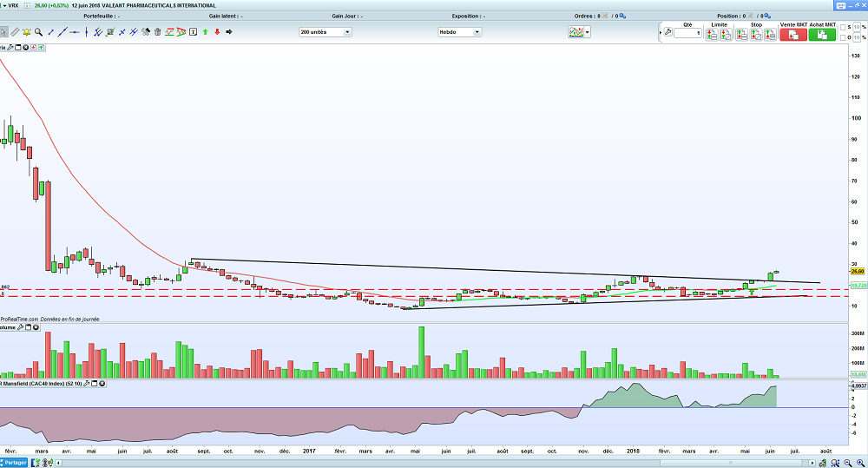Click the horizontal scrollbar left arrow

coord(59,463)
